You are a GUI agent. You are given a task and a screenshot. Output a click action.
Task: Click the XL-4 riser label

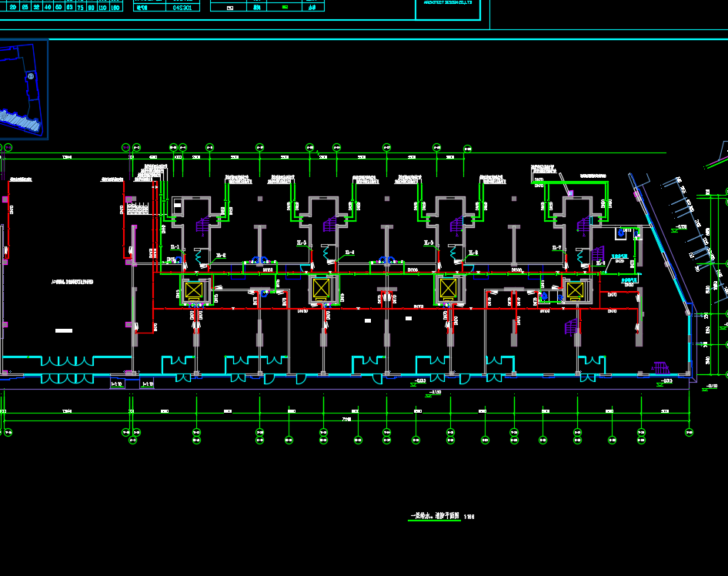point(349,253)
